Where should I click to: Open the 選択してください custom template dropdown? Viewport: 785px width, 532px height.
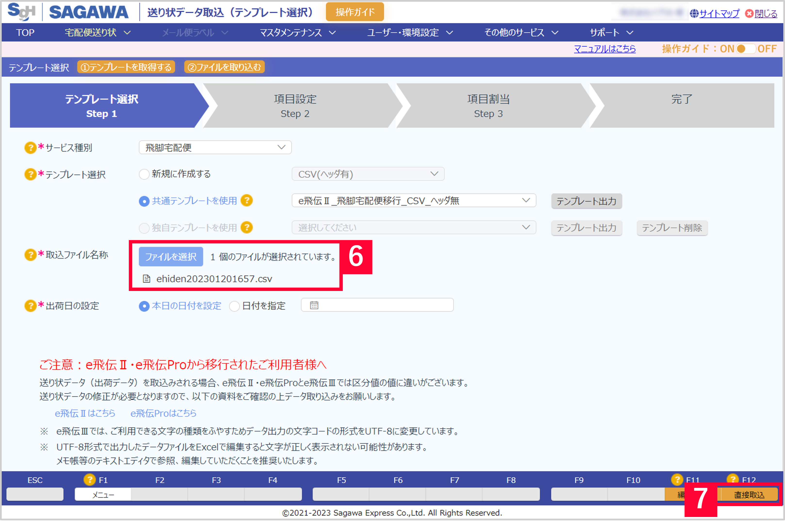[414, 227]
